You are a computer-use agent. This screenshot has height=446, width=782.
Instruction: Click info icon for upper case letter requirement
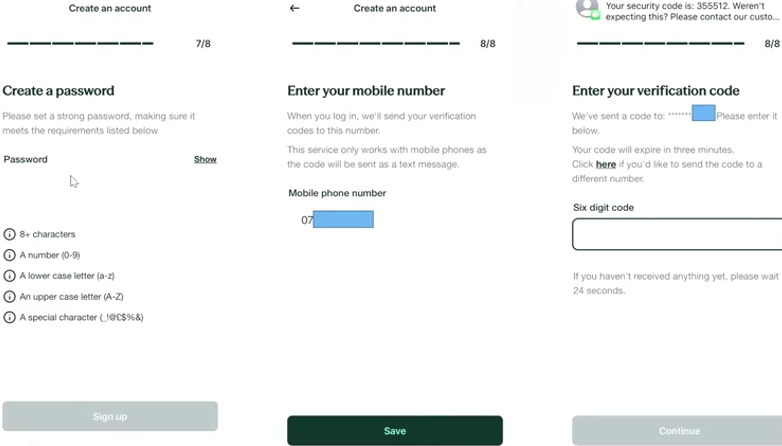[9, 296]
